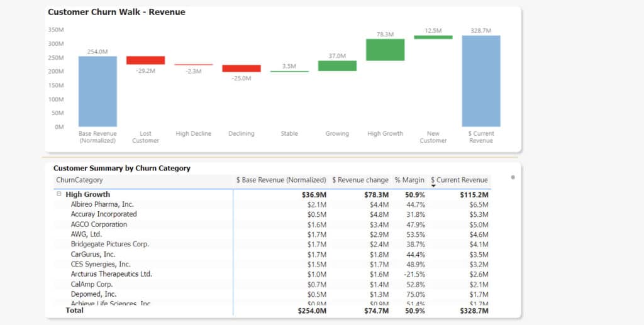
Task: Click the $254.0M total base revenue
Action: point(312,311)
